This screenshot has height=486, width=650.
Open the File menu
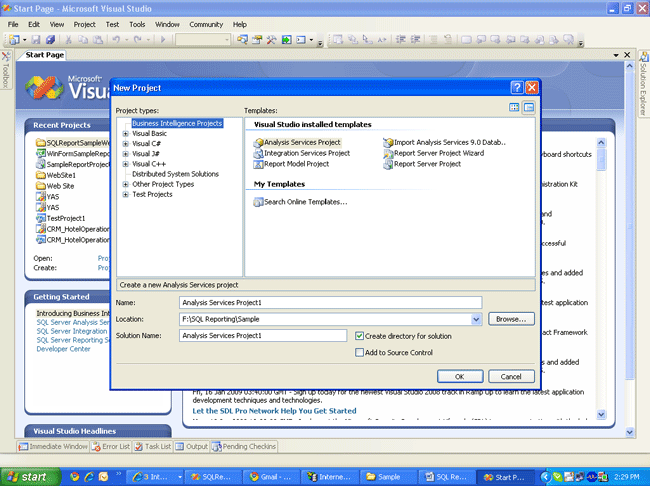click(13, 24)
